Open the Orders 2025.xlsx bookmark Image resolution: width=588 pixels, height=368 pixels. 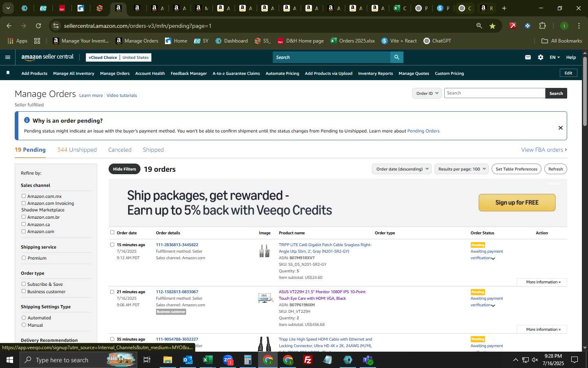click(x=353, y=41)
